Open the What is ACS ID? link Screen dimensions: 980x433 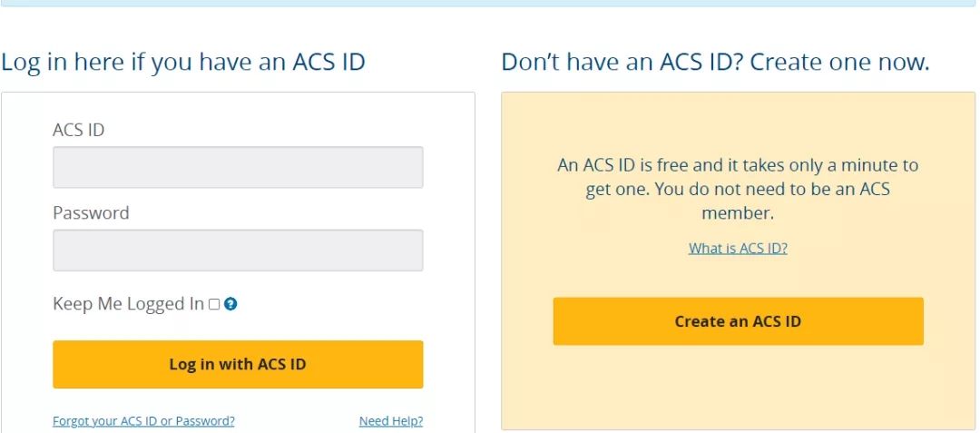point(738,249)
